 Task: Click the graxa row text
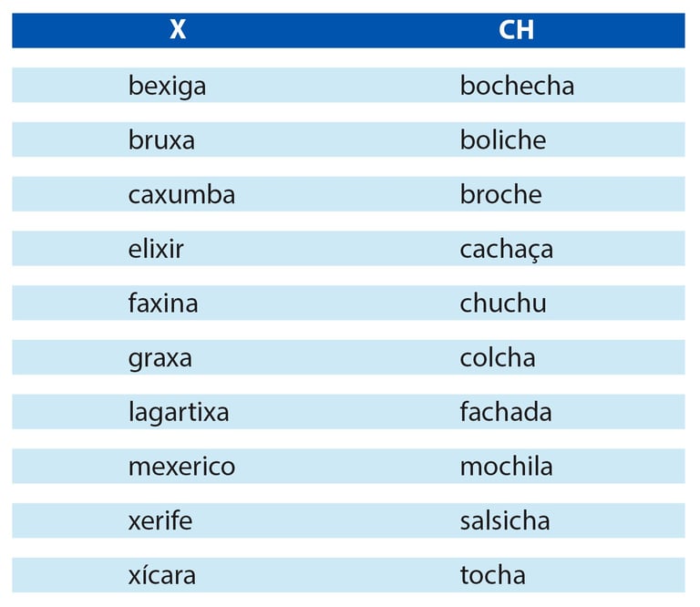[x=160, y=358]
